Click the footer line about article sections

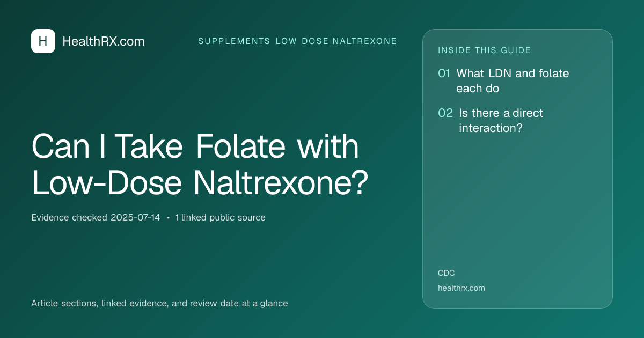click(x=159, y=303)
